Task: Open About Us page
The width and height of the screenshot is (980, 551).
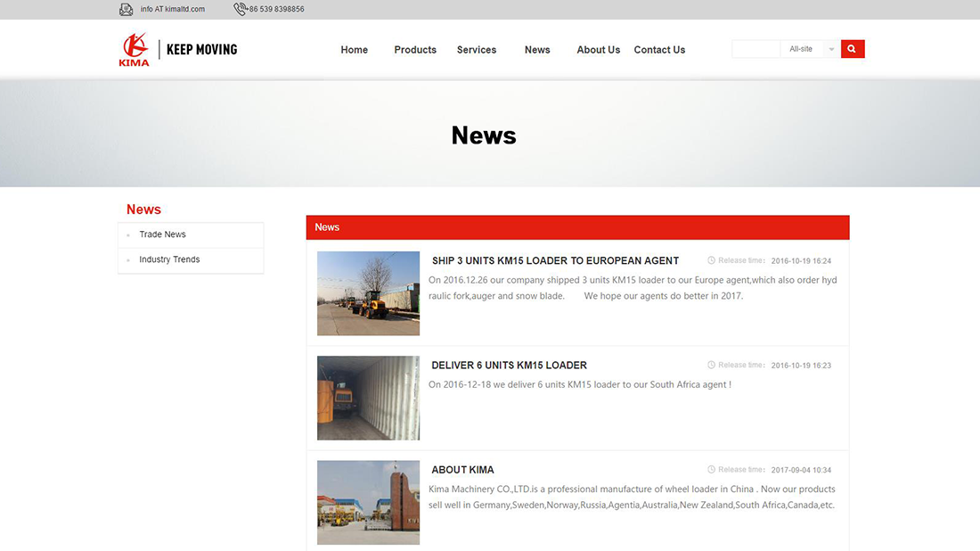Action: coord(598,50)
